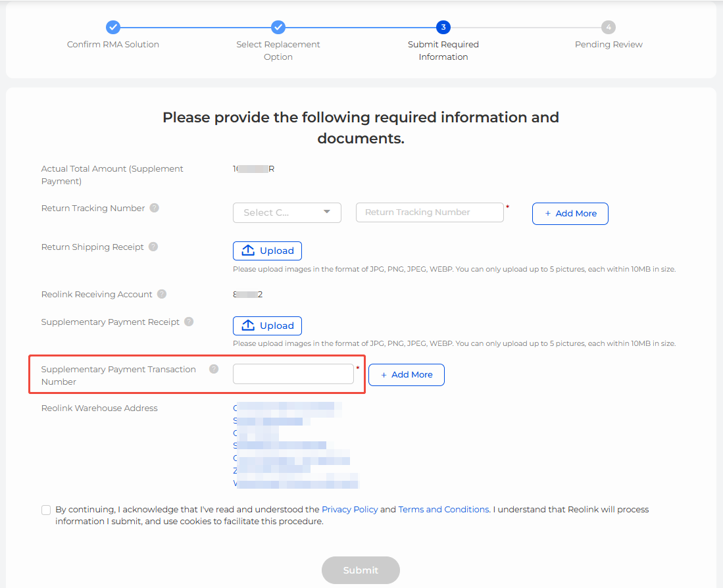The height and width of the screenshot is (588, 723).
Task: Click the Submit button
Action: pyautogui.click(x=361, y=570)
